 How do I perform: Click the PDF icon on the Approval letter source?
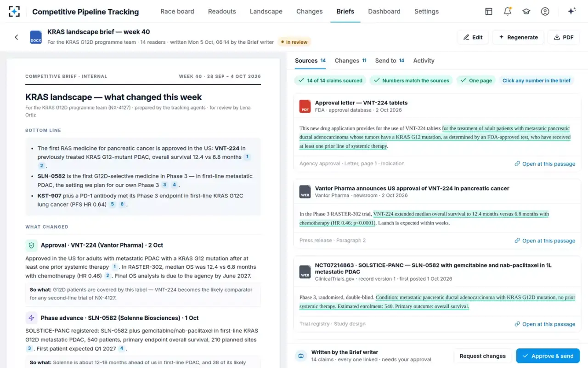305,106
